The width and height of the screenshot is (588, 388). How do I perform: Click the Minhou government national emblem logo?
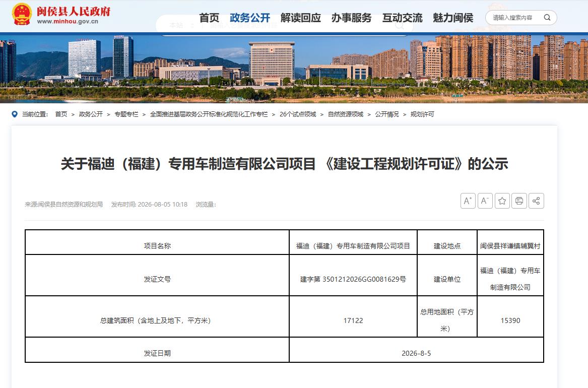(21, 14)
